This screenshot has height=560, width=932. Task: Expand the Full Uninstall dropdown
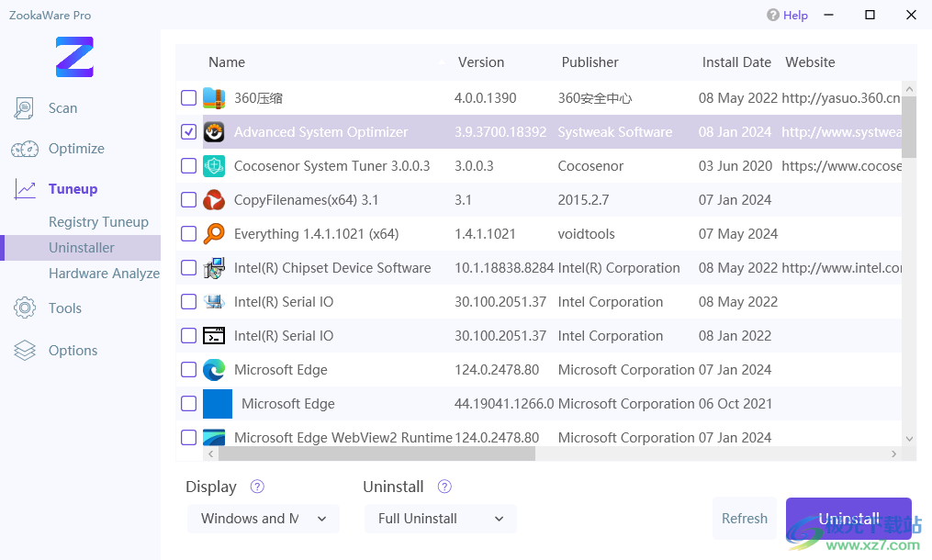pos(441,519)
